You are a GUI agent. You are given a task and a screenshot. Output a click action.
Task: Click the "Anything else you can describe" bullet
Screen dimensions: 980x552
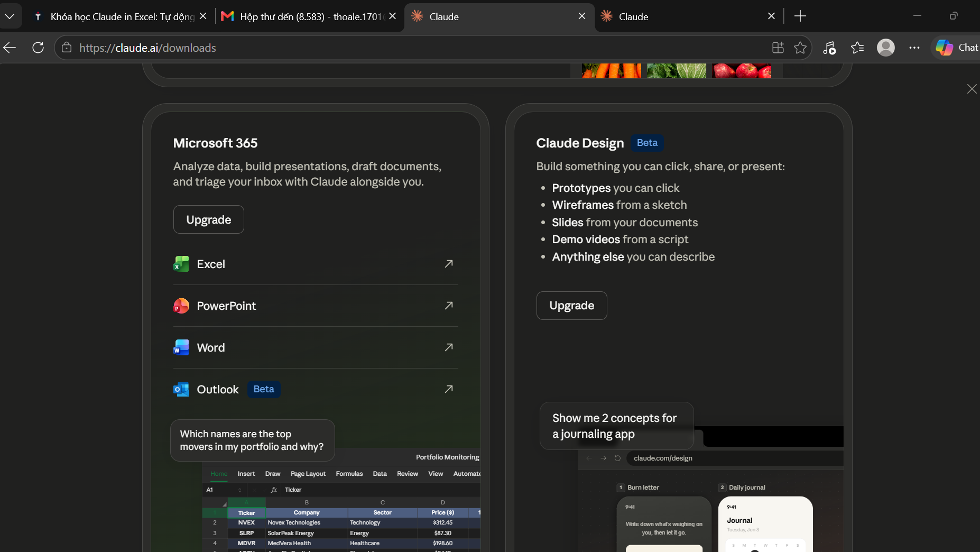coord(633,256)
